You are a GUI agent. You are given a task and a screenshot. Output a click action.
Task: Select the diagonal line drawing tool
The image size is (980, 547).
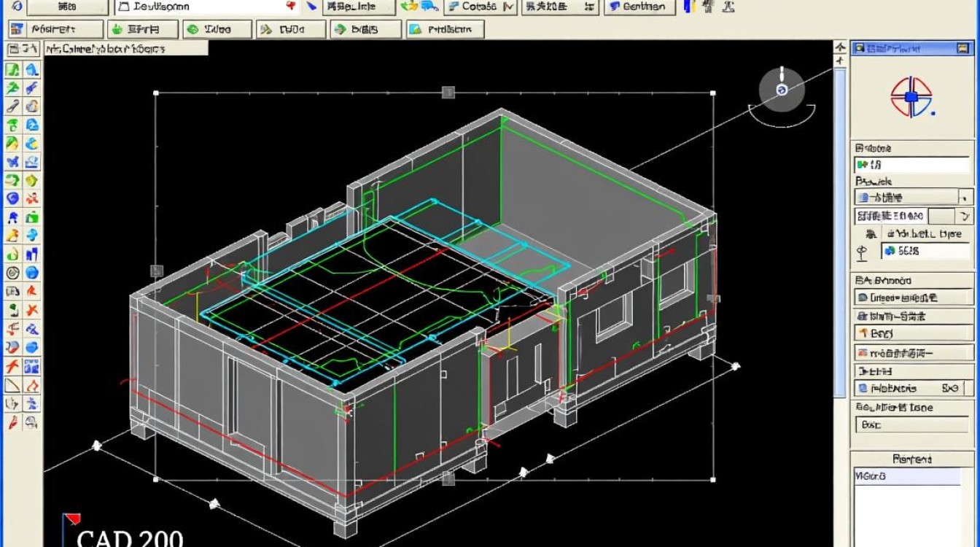tap(12, 385)
